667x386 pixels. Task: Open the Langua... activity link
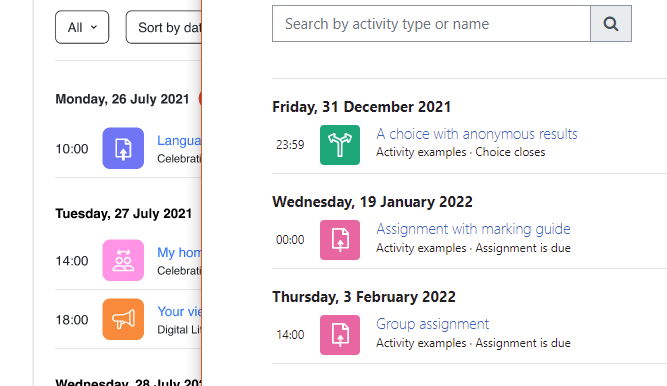(x=179, y=140)
